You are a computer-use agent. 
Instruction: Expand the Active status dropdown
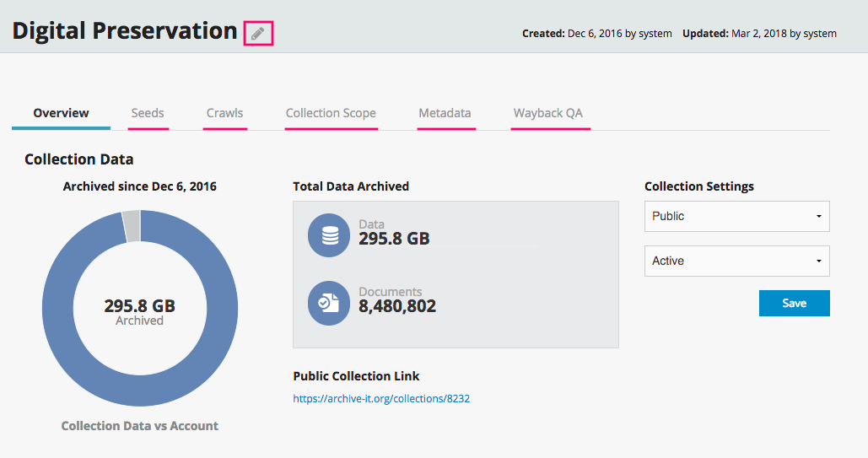(736, 261)
